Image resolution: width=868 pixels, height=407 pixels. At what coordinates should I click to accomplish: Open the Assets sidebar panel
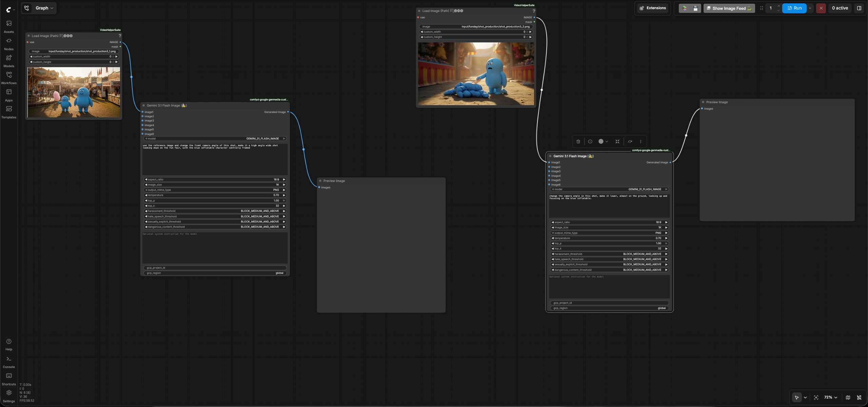point(9,26)
